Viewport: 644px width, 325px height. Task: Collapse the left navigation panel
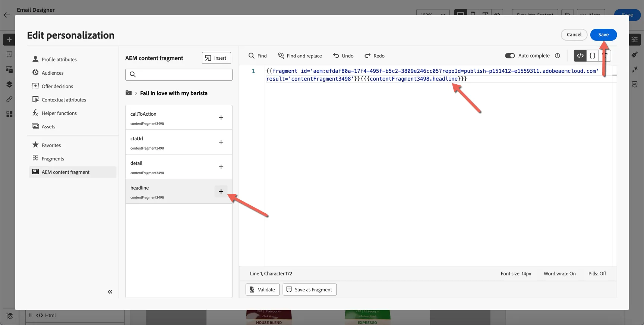point(110,292)
